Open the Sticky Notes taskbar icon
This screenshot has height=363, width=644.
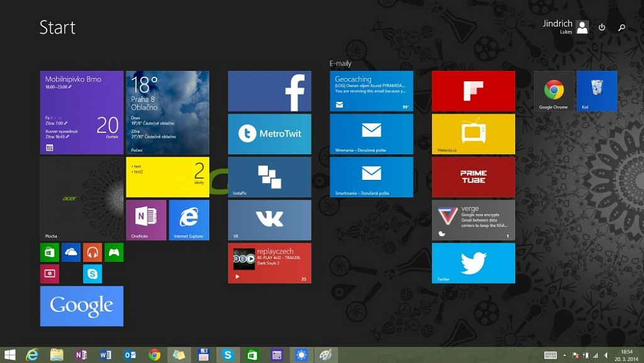click(179, 355)
